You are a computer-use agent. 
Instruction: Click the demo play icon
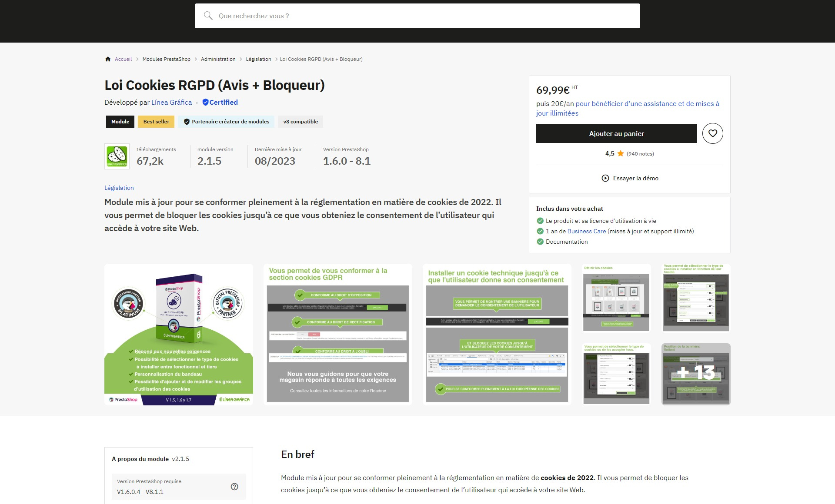605,178
